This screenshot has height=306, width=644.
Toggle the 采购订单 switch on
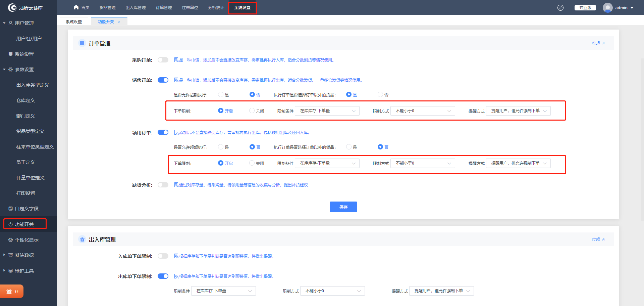(163, 60)
